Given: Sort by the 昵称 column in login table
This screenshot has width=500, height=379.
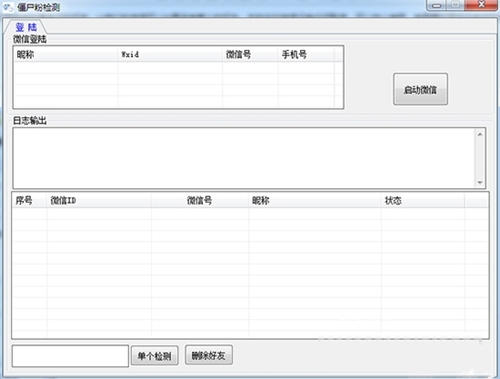Looking at the screenshot, I should pos(66,54).
